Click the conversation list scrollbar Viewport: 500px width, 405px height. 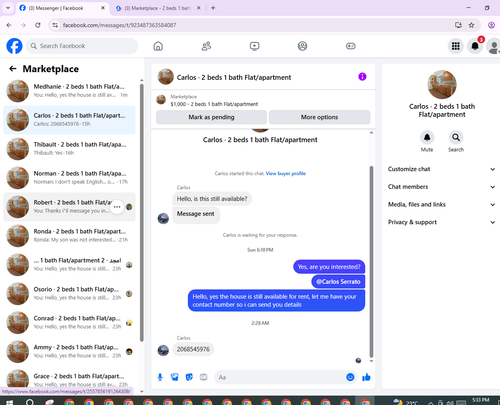[x=142, y=213]
